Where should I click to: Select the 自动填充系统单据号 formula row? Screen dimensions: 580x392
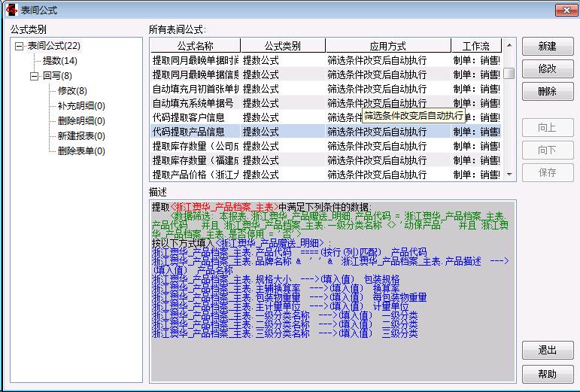194,103
